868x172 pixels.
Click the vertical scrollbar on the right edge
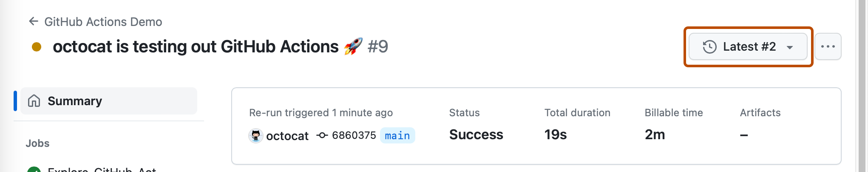[862, 85]
